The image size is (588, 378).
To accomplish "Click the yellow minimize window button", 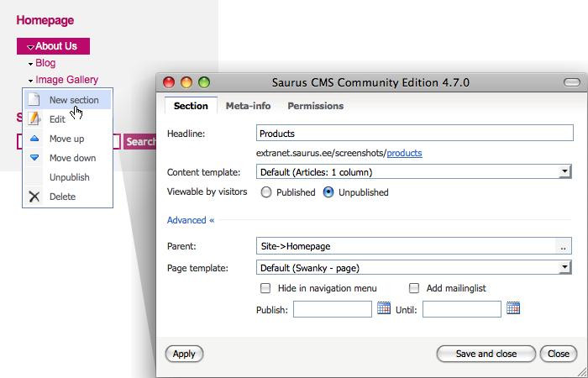I will tap(186, 82).
